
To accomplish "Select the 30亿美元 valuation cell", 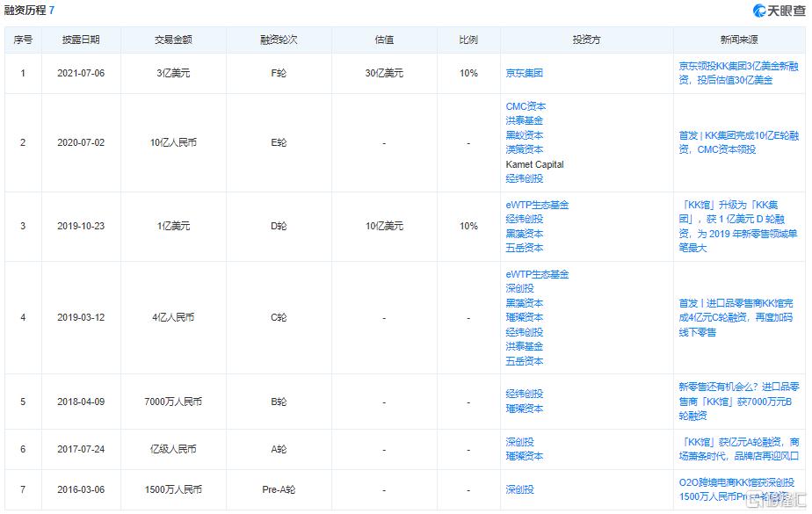I will [x=384, y=73].
